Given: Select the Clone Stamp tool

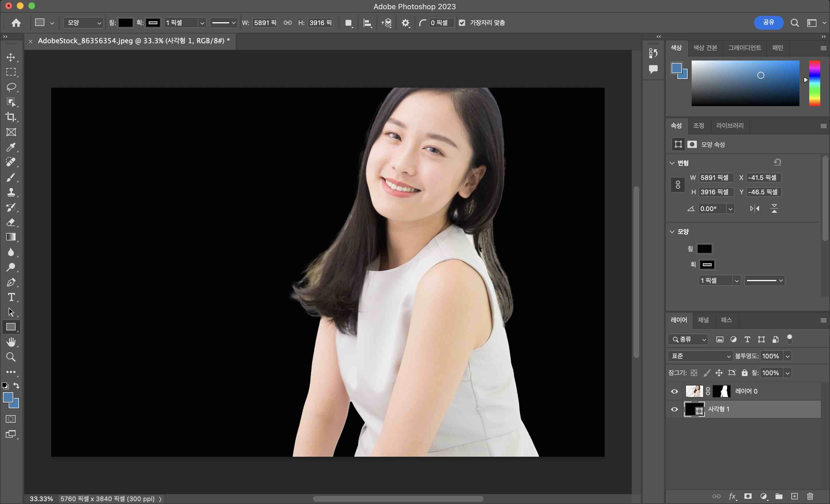Looking at the screenshot, I should pyautogui.click(x=11, y=192).
